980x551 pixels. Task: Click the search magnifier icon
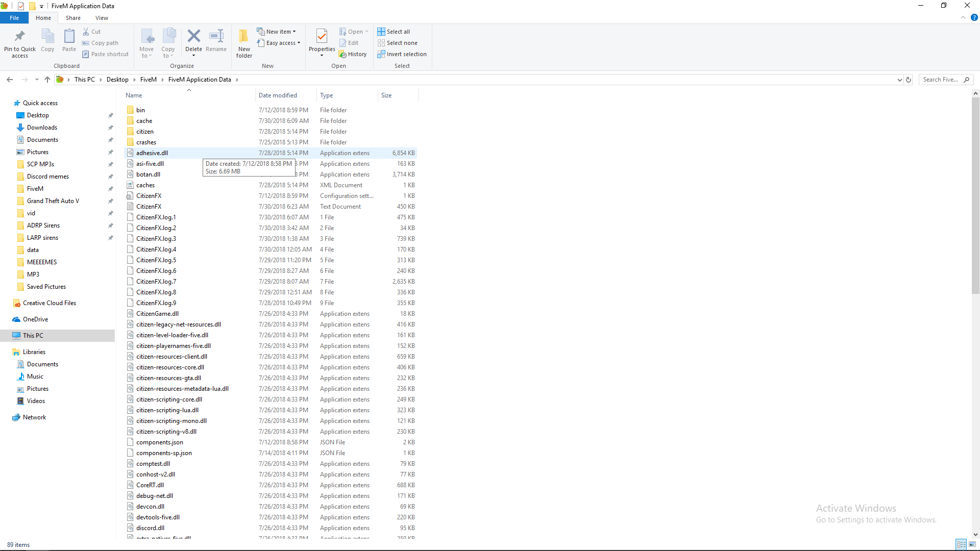(x=966, y=80)
